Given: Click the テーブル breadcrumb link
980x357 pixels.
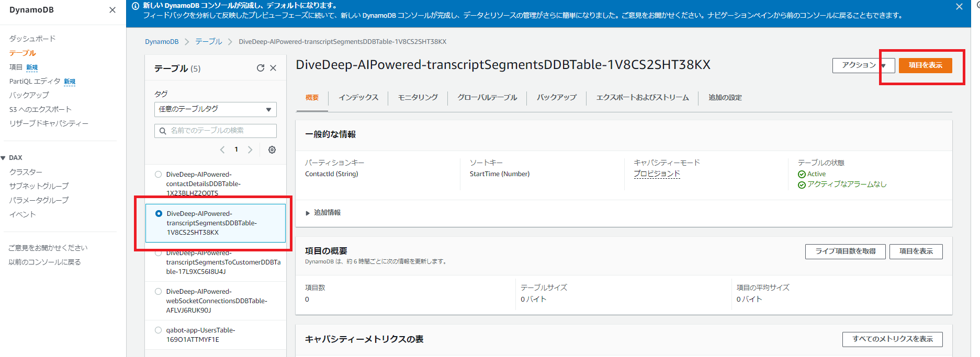Looking at the screenshot, I should point(209,42).
